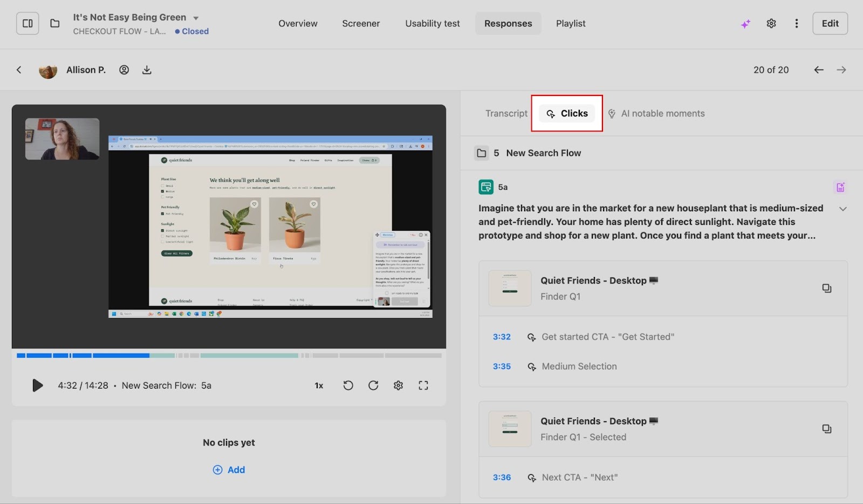Copy the Finder Q1 screen link icon
The width and height of the screenshot is (863, 504).
point(826,288)
